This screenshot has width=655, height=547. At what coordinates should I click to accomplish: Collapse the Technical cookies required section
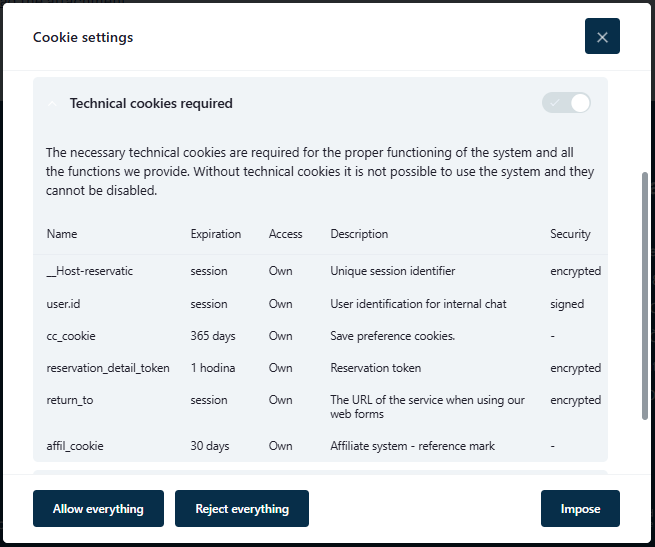click(53, 104)
